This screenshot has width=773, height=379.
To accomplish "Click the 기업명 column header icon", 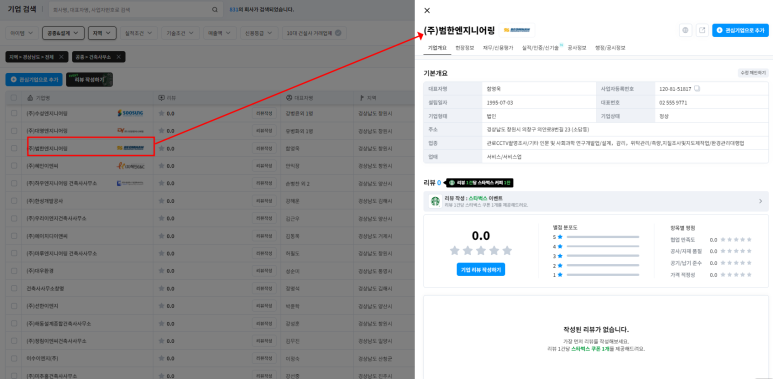I will (30, 98).
